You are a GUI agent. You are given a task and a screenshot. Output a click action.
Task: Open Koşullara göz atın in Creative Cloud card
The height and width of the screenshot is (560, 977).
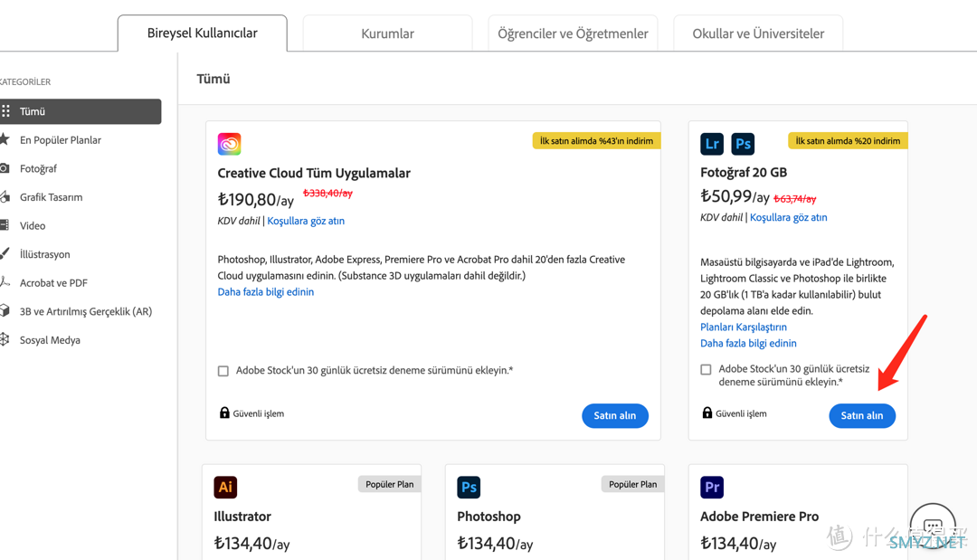pos(306,221)
